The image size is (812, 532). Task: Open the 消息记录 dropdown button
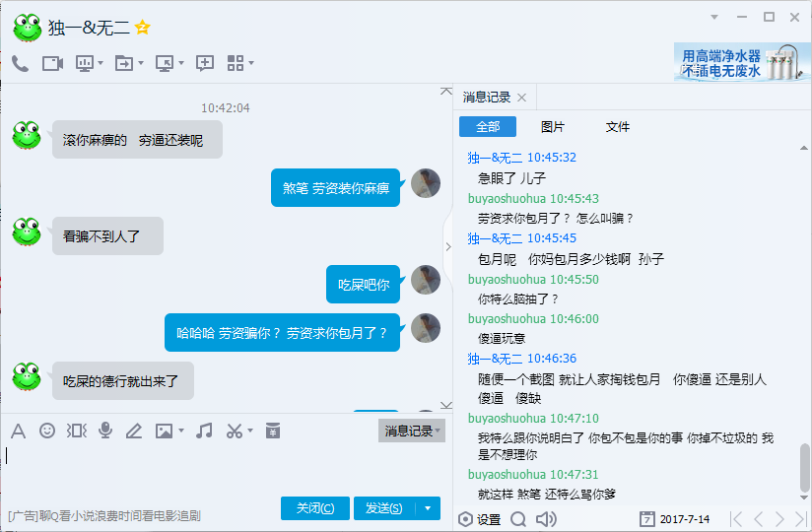[412, 431]
